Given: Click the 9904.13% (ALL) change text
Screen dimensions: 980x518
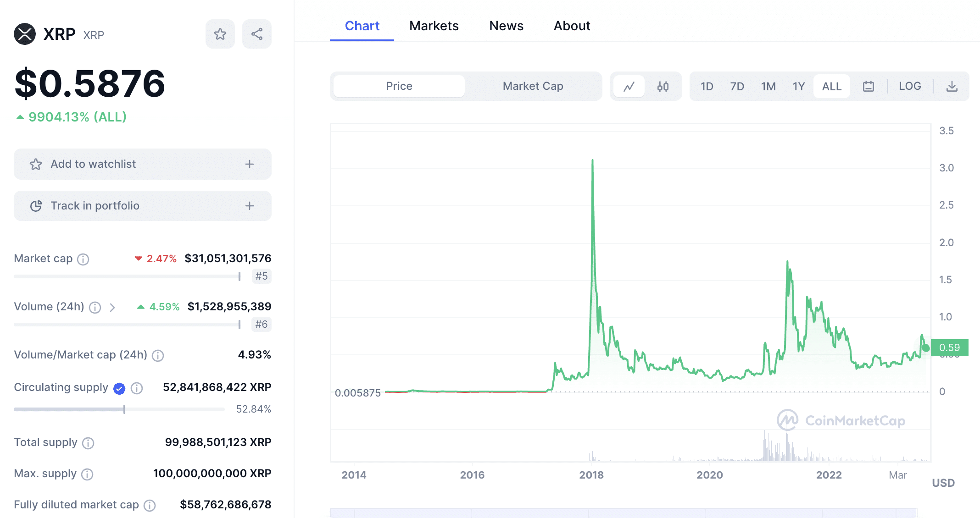Looking at the screenshot, I should 78,117.
